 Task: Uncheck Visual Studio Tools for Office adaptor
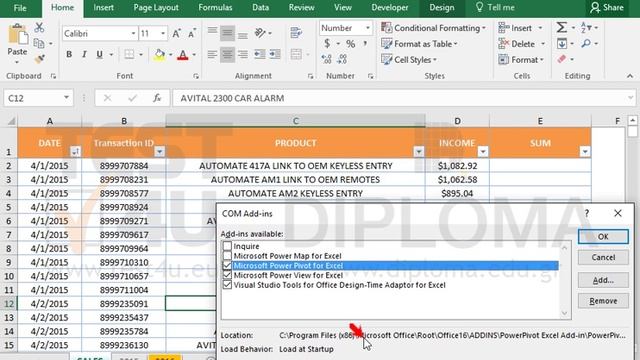227,285
